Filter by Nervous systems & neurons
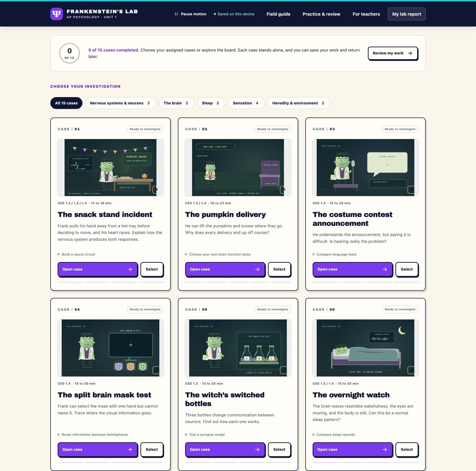The width and height of the screenshot is (476, 471). pyautogui.click(x=121, y=103)
